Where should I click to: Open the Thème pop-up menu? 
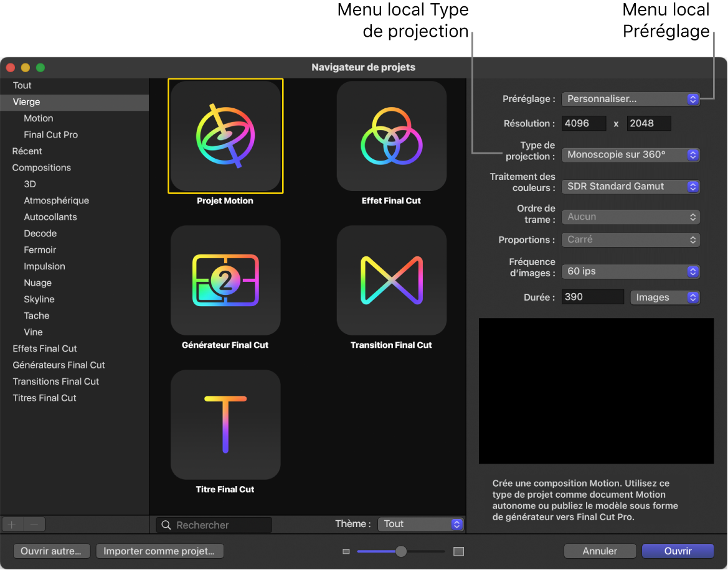(421, 524)
